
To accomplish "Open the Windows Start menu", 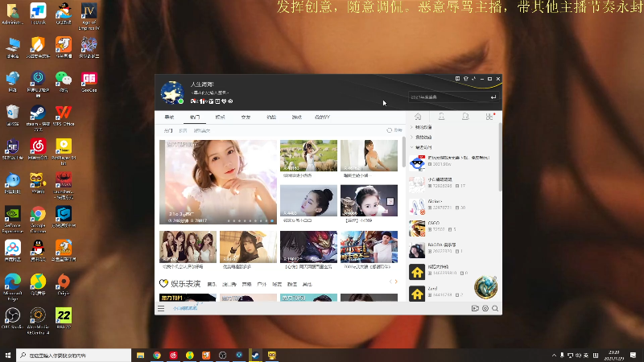I will click(8, 355).
